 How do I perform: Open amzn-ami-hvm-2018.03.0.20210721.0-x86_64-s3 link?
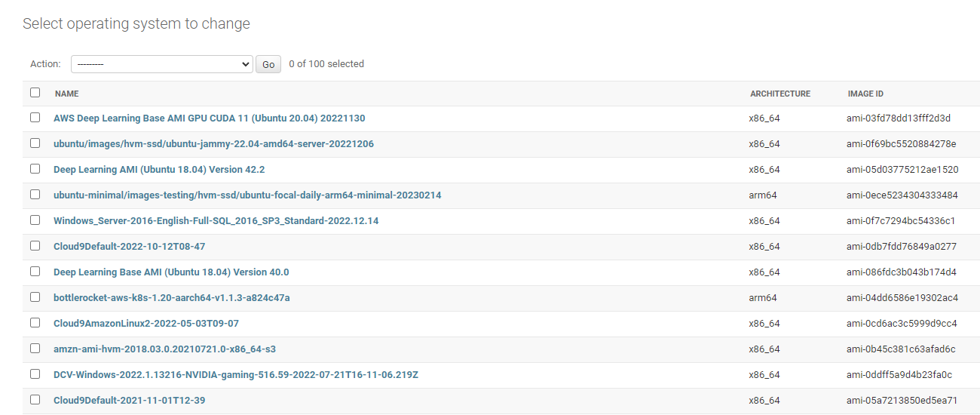(x=164, y=349)
